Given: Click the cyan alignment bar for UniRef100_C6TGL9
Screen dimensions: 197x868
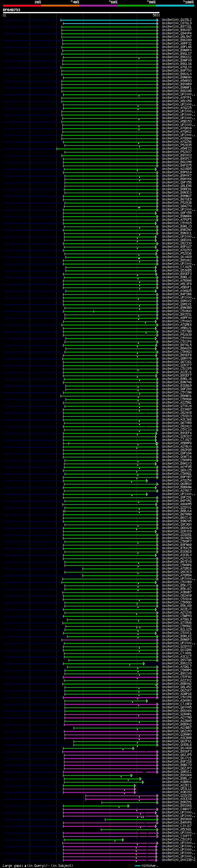Looking at the screenshot, I should [111, 23].
